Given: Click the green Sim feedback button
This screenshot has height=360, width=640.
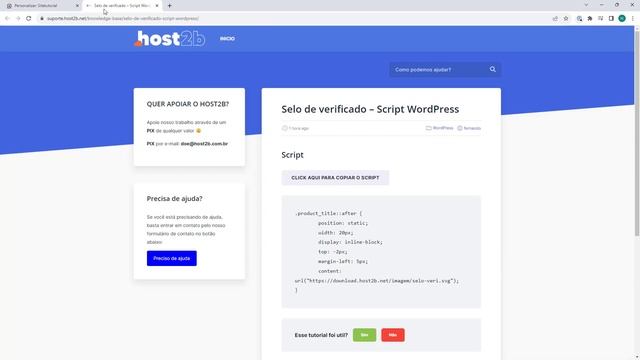Looking at the screenshot, I should click(x=364, y=335).
